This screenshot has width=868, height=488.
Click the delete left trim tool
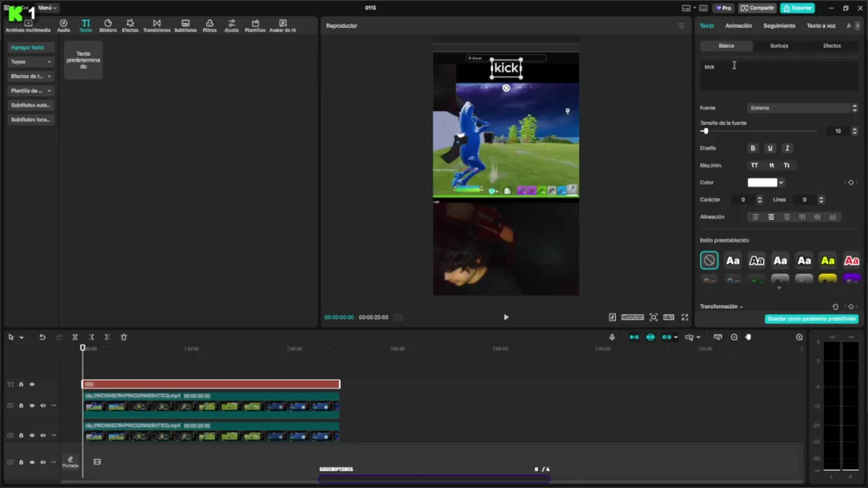point(92,337)
